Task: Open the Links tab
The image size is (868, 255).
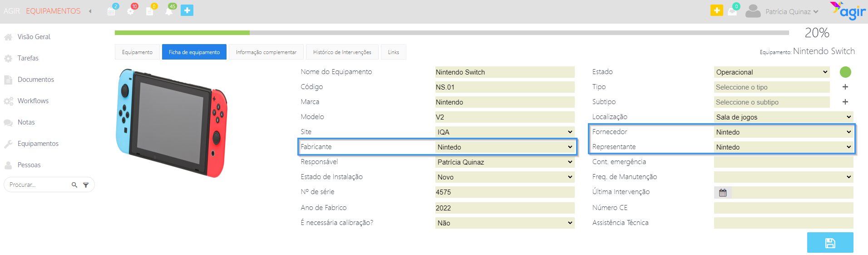Action: pos(393,52)
